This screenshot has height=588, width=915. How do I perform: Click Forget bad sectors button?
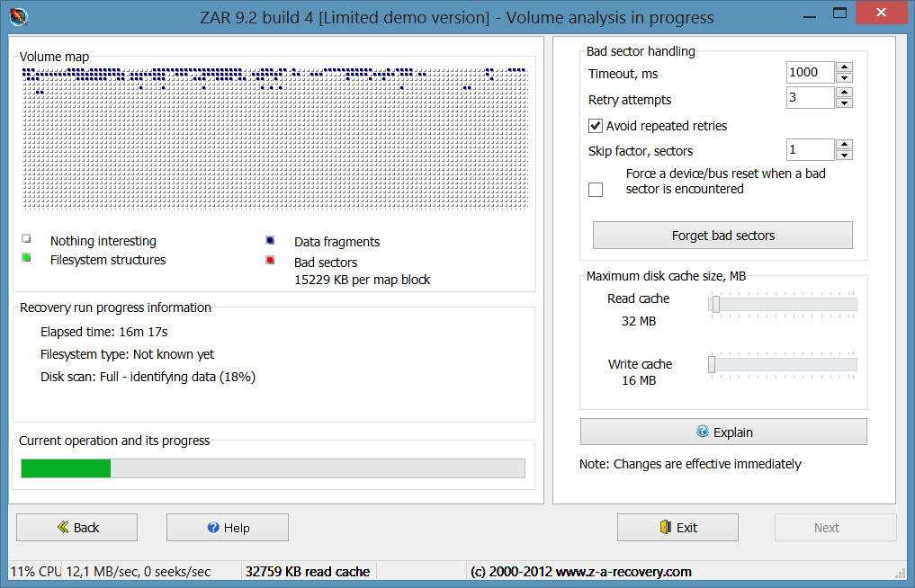(722, 235)
